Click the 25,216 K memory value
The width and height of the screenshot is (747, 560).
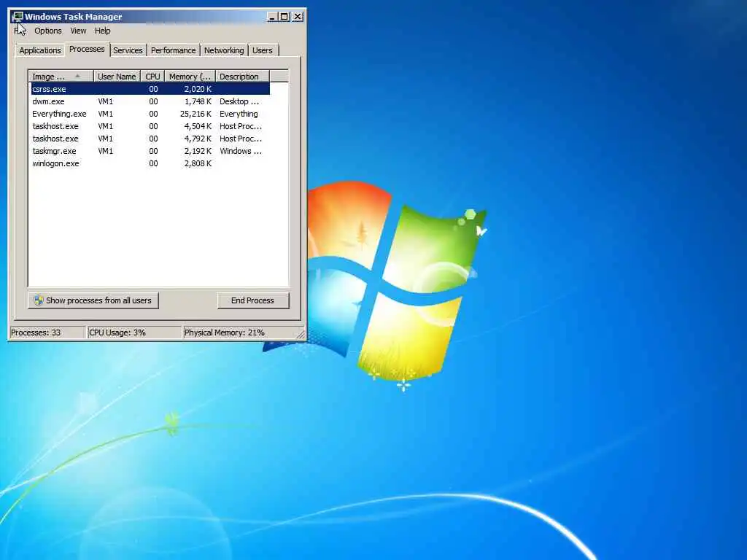(196, 114)
